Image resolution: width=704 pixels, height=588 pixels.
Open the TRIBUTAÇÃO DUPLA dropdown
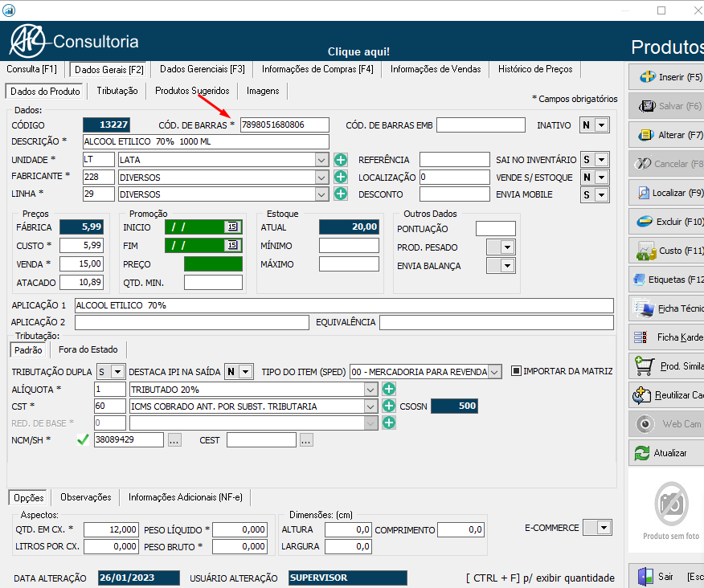point(117,372)
